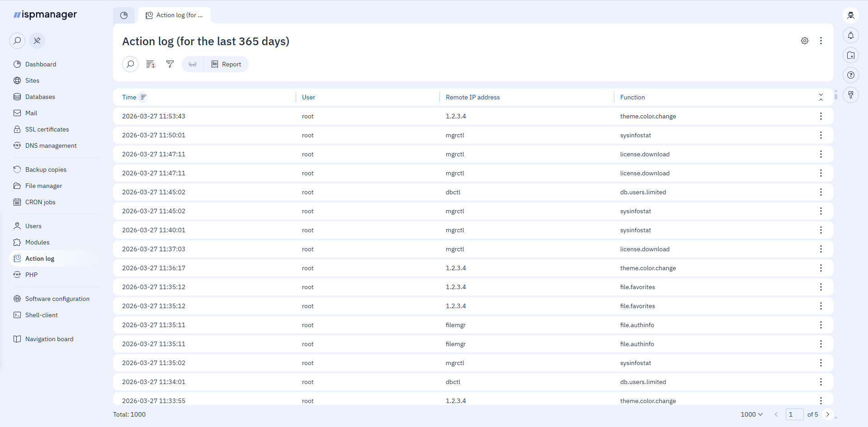This screenshot has height=427, width=868.
Task: Click the CRON jobs calendar icon
Action: [x=17, y=202]
